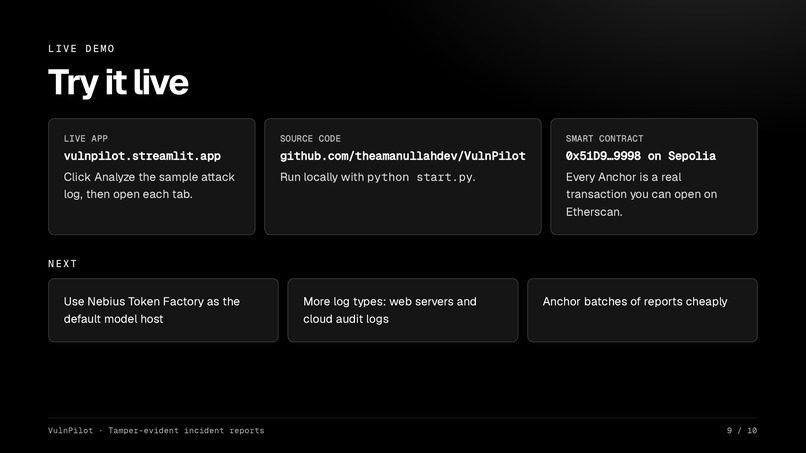This screenshot has width=806, height=453.
Task: Click the LIVE DEMO label
Action: point(81,49)
